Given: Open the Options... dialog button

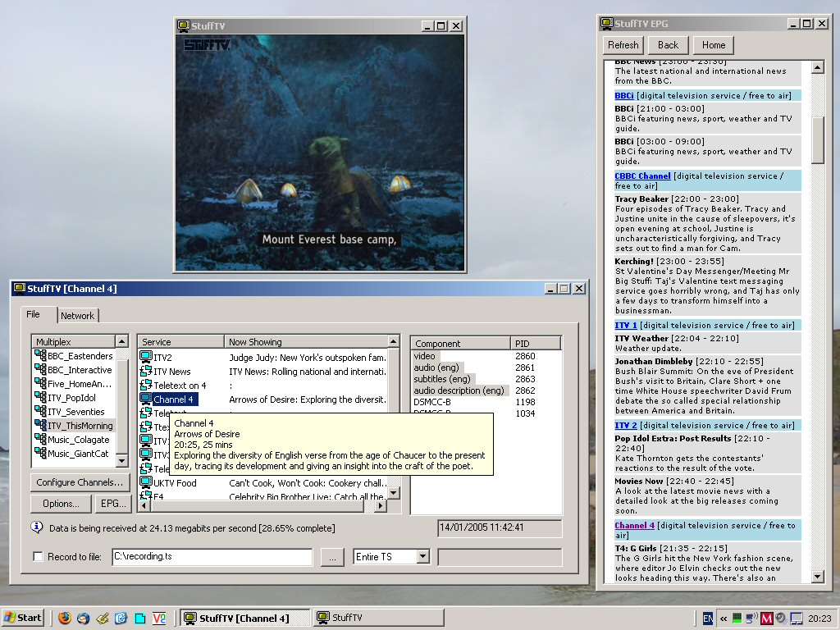Looking at the screenshot, I should 61,504.
